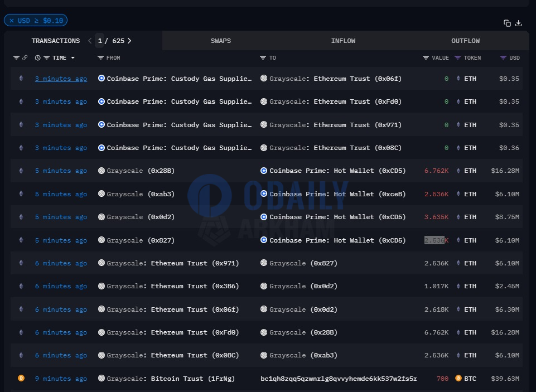
Task: Go to the previous page of transactions
Action: [90, 41]
